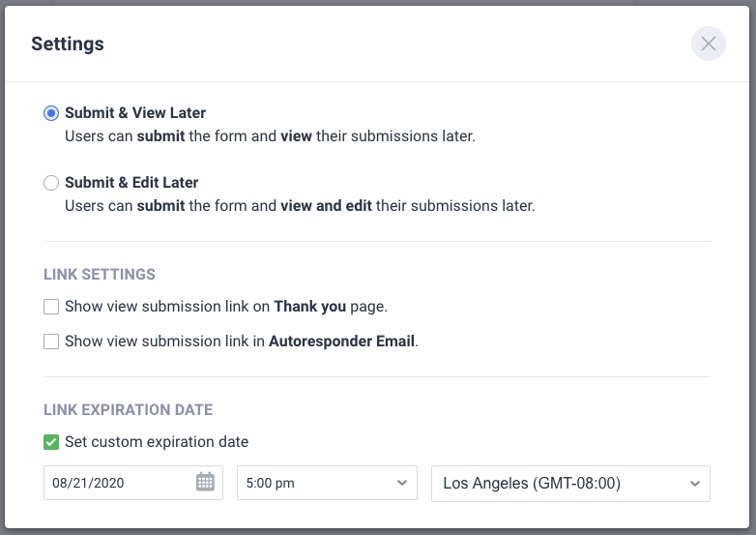756x535 pixels.
Task: Click the "Submit & Edit Later" label text
Action: point(131,183)
